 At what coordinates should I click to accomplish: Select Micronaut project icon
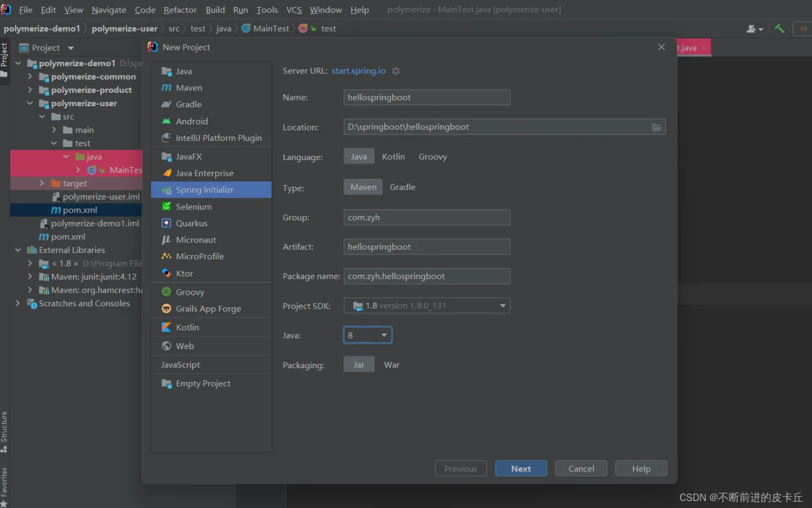166,240
